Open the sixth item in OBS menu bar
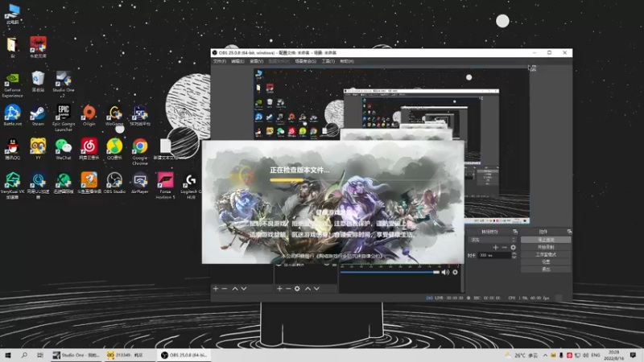The width and height of the screenshot is (644, 362). [328, 62]
